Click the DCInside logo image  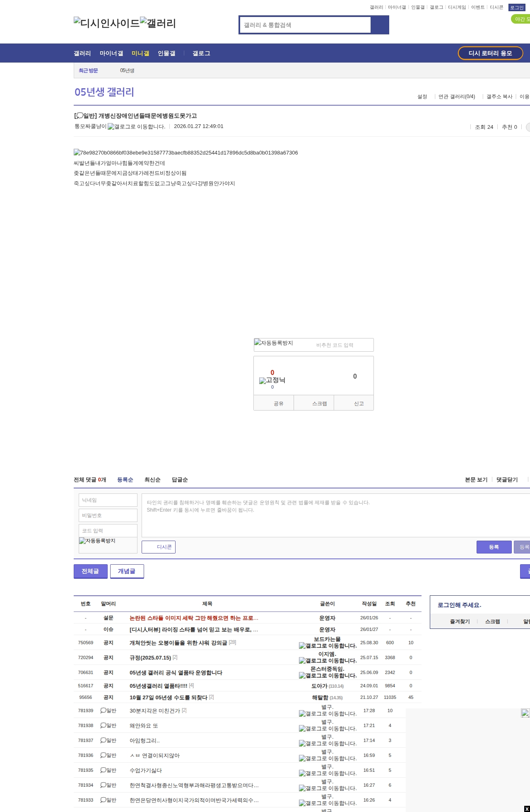pos(106,23)
